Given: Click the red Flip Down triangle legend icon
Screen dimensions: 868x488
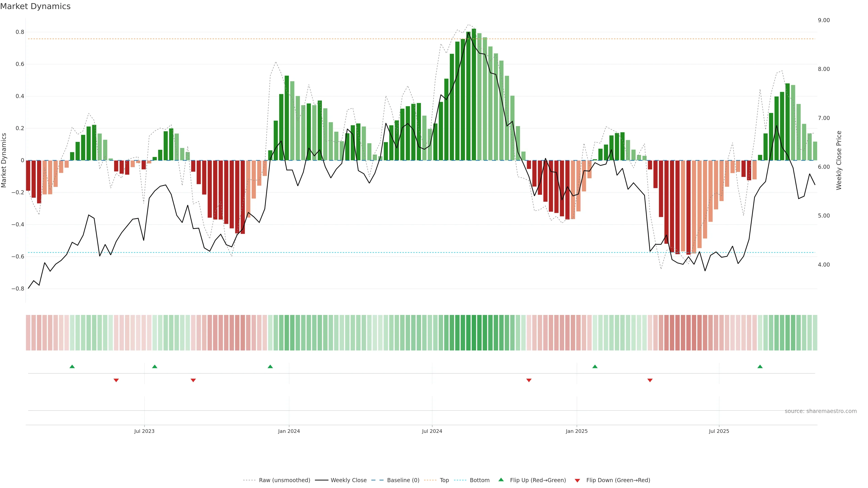Looking at the screenshot, I should pyautogui.click(x=577, y=480).
